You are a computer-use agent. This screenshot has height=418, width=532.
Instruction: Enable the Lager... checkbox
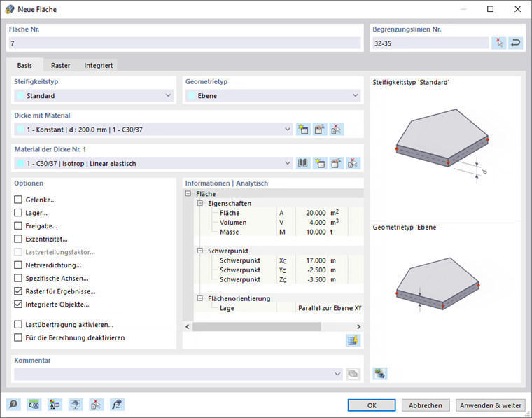coord(18,213)
